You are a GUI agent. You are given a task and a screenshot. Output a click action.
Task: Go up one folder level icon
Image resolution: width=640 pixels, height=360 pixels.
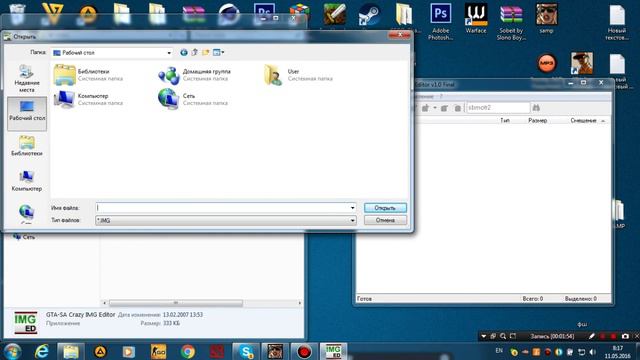click(195, 52)
